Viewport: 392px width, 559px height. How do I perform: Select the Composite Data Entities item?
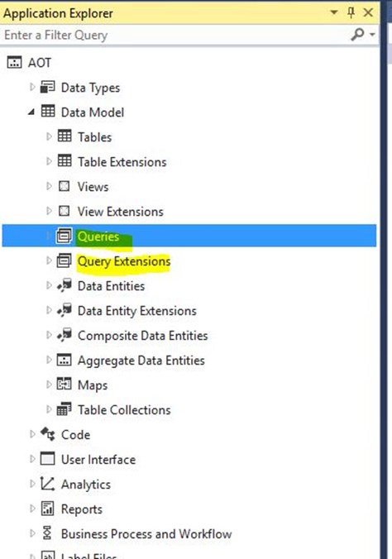point(143,336)
